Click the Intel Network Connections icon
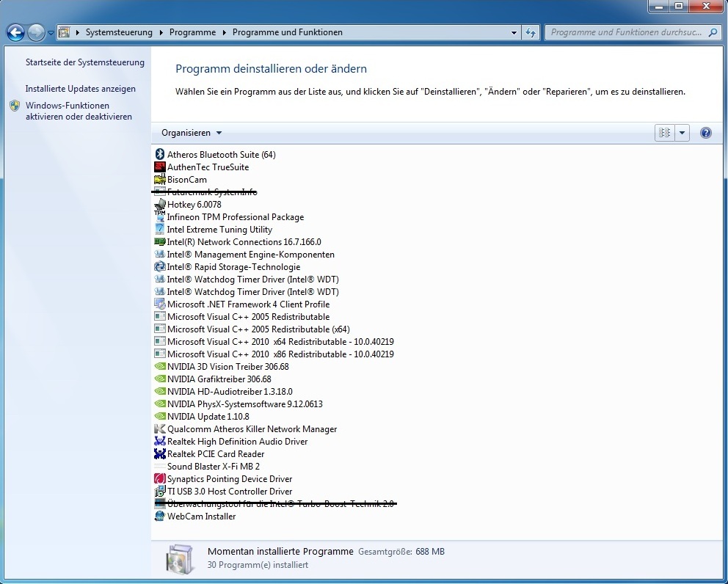 coord(160,241)
